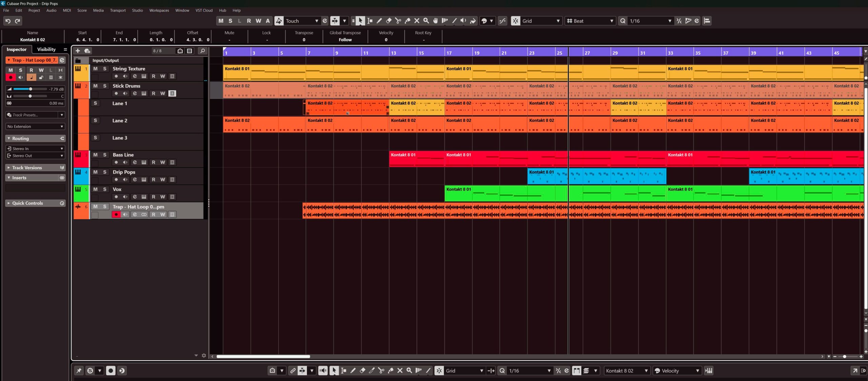Screen dimensions: 868x381
Task: Solo Lane 1 of Stick Drums
Action: [x=95, y=103]
